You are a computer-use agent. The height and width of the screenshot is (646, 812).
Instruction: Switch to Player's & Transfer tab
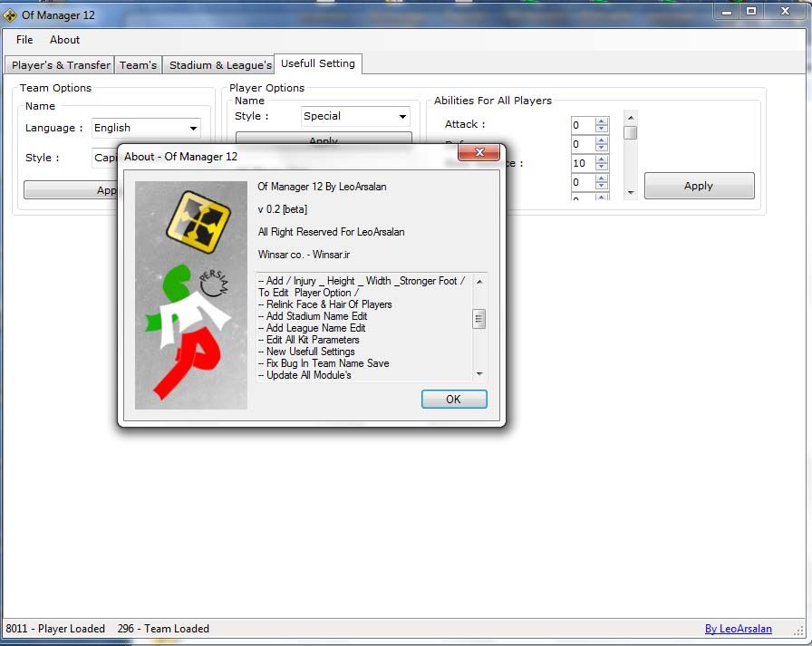click(x=61, y=65)
